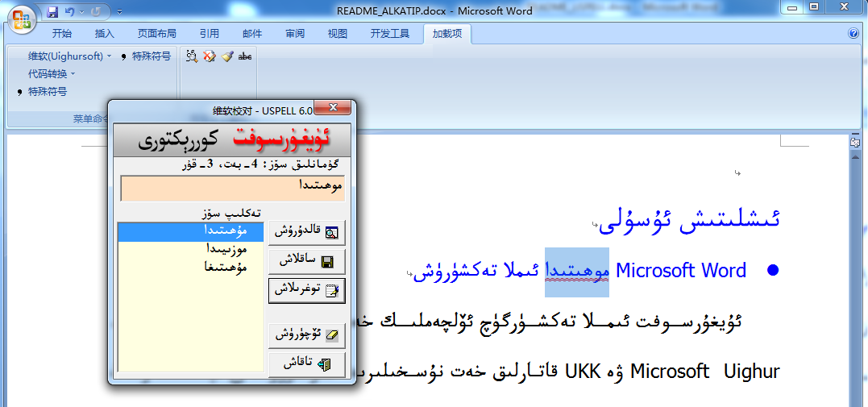This screenshot has width=868, height=407.
Task: Click 特殊符号 below the 代码转换 menu
Action: (42, 91)
